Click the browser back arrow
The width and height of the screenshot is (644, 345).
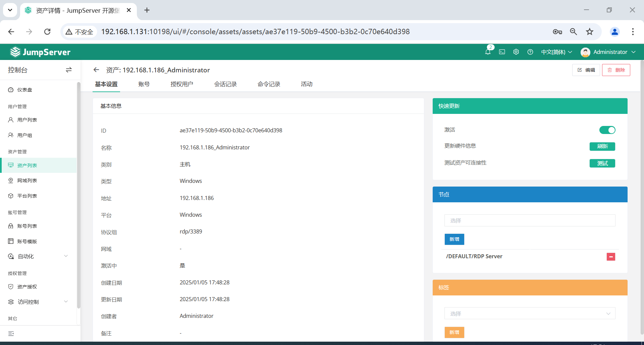(11, 31)
